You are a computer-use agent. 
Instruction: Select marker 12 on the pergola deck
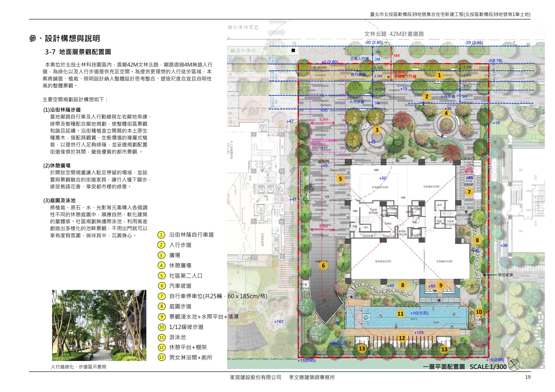[x=402, y=338]
